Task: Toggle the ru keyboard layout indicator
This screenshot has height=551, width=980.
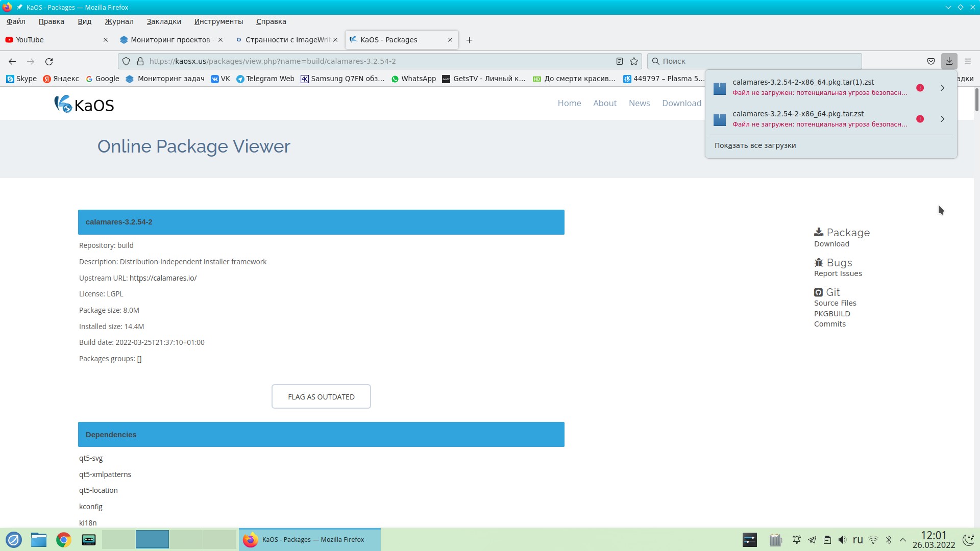Action: pos(857,540)
